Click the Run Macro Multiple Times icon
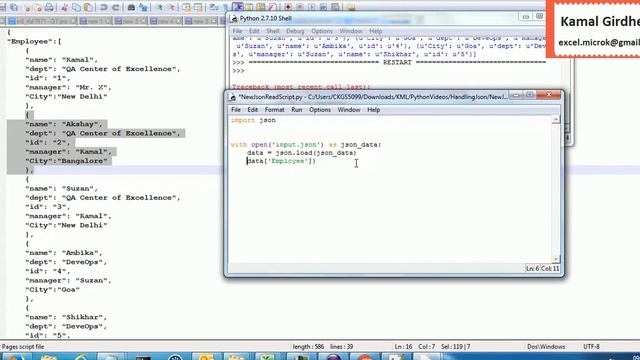The height and width of the screenshot is (360, 640). 323,7
